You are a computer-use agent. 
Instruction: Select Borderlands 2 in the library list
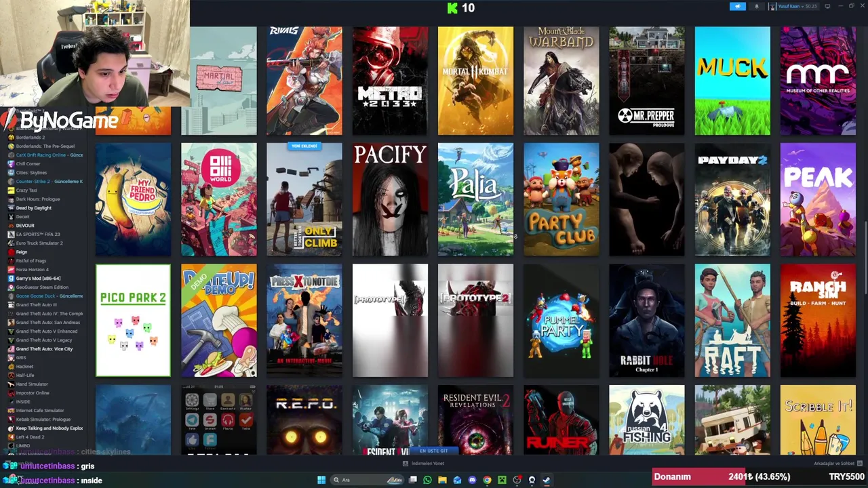coord(30,138)
